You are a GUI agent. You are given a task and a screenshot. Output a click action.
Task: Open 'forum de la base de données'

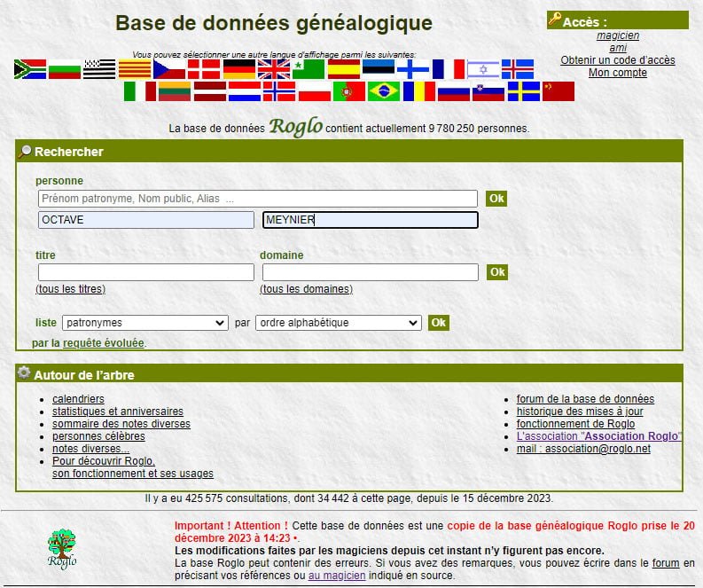point(585,399)
